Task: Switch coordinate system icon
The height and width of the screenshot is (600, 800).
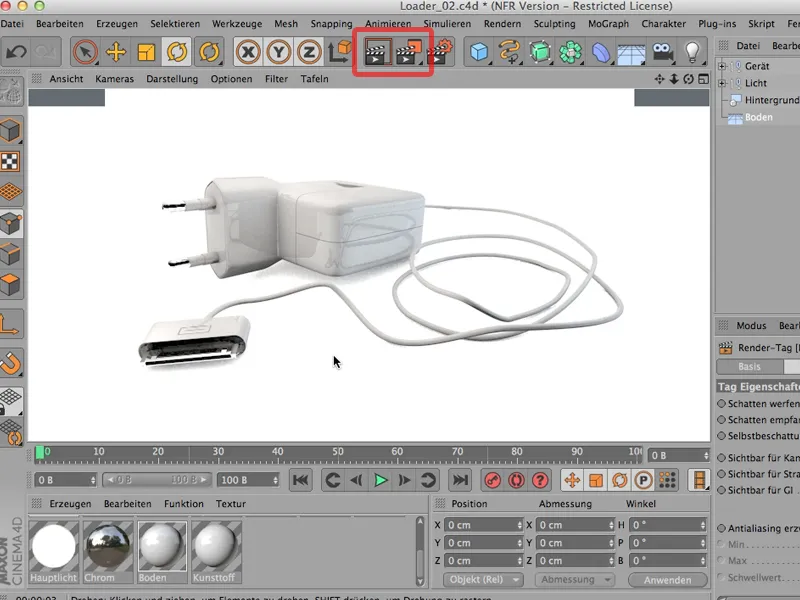Action: pos(339,52)
